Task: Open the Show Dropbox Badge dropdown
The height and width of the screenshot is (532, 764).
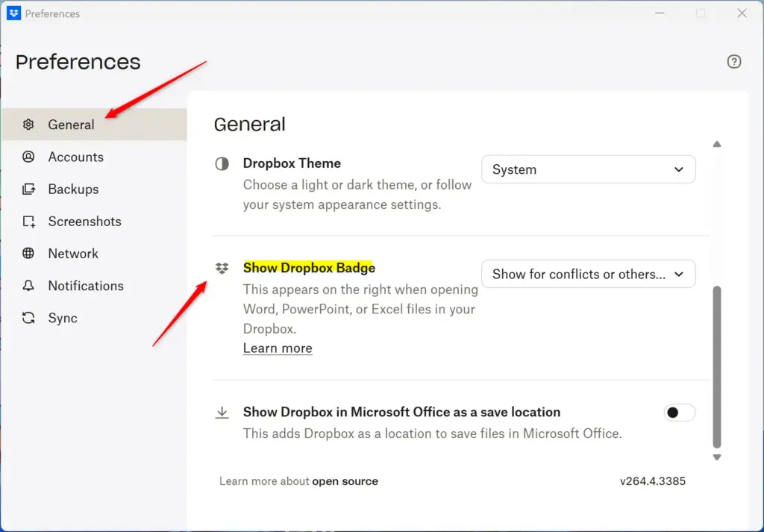Action: tap(588, 274)
